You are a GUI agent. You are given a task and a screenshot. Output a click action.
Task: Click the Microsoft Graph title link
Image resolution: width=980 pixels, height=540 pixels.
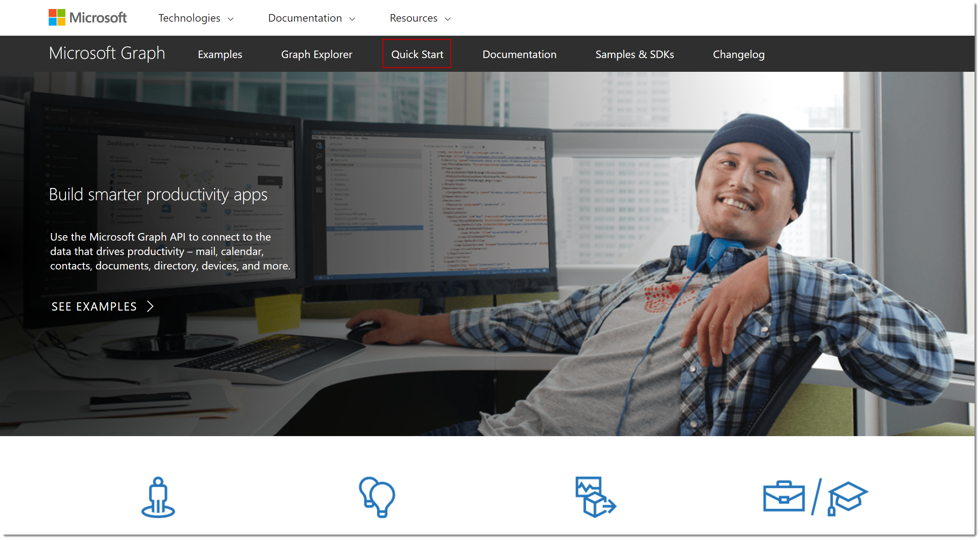point(107,53)
